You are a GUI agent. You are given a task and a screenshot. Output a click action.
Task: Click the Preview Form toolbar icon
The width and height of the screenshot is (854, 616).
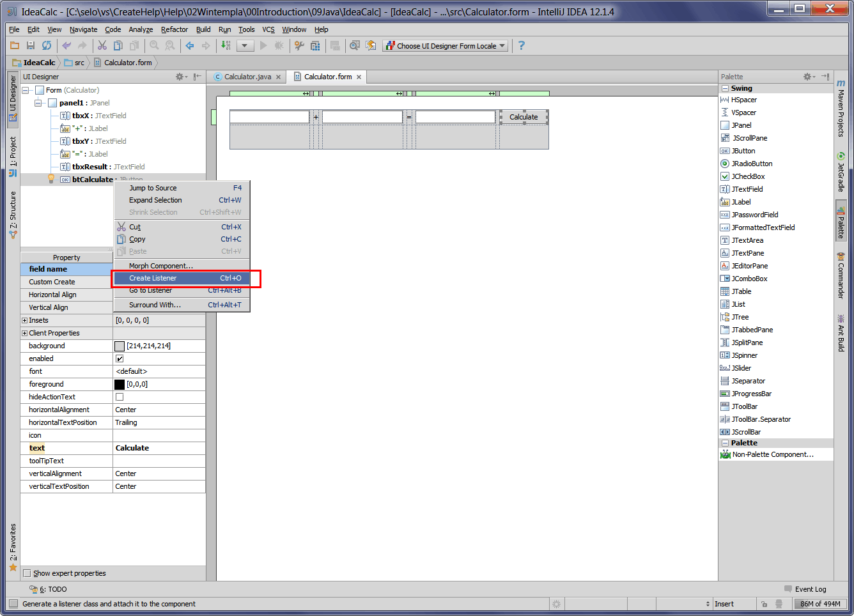(355, 45)
